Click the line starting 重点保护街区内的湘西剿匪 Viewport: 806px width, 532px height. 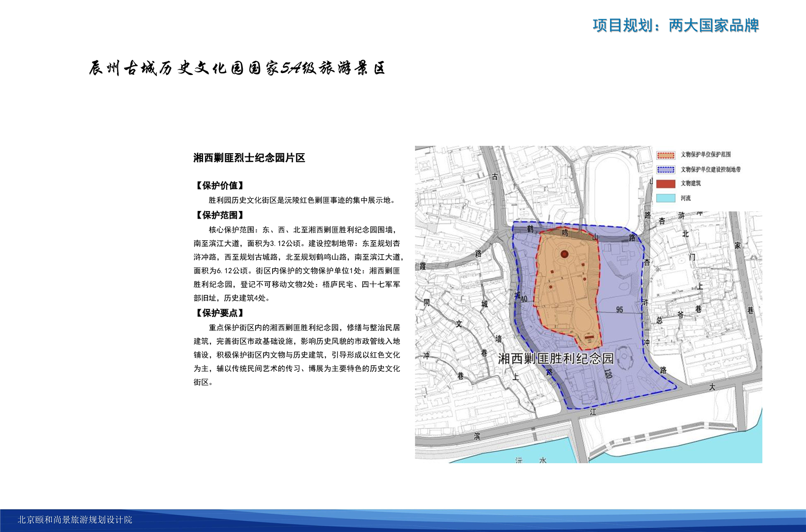(304, 328)
